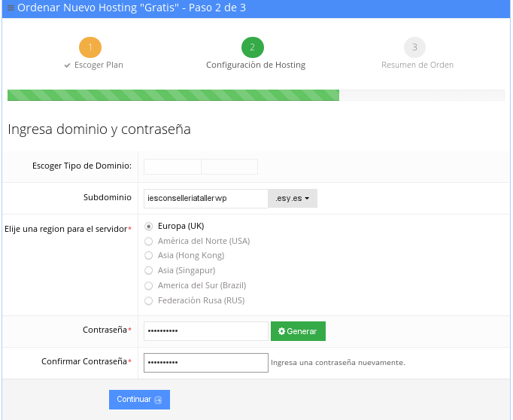Select Asia (Hong Kong) region
The height and width of the screenshot is (420, 513).
148,255
